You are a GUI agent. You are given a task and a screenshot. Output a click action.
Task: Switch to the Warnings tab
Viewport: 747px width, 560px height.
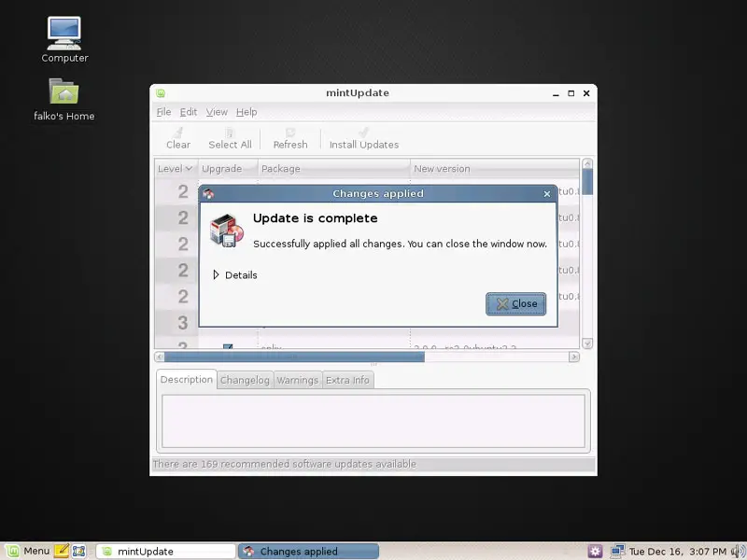tap(297, 380)
